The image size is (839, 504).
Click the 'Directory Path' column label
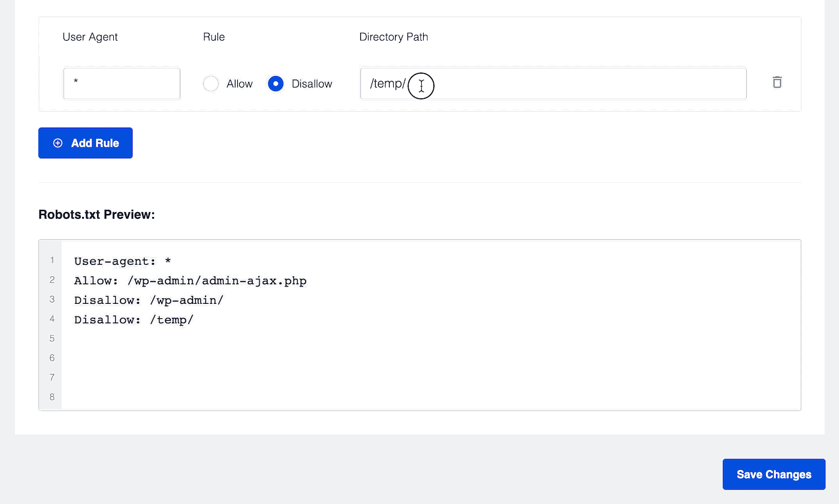click(394, 37)
